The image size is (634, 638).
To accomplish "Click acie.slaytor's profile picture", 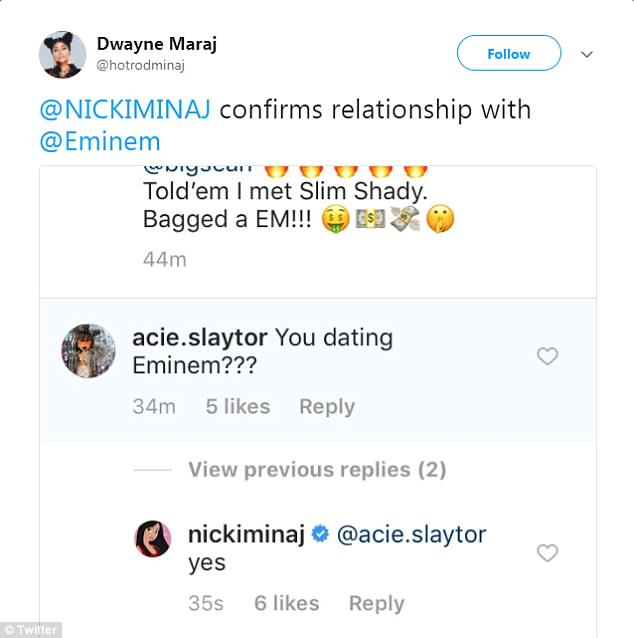I will [89, 350].
